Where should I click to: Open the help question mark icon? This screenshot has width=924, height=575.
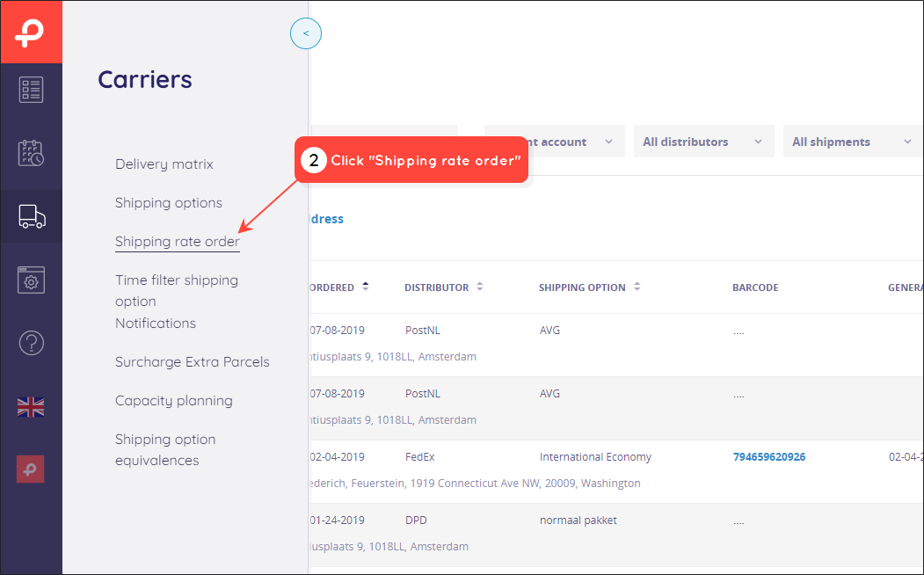point(32,343)
